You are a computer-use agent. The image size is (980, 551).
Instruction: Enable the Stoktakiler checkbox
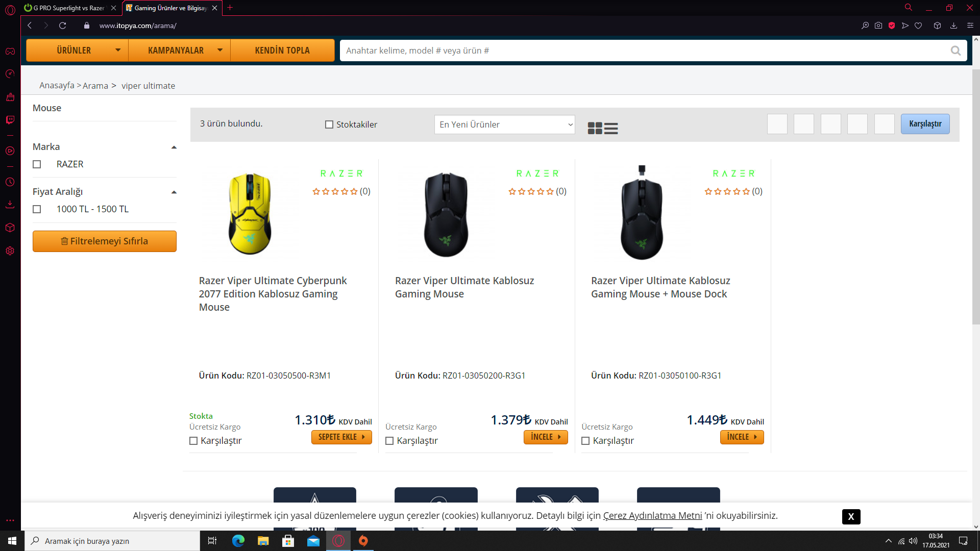pos(329,124)
